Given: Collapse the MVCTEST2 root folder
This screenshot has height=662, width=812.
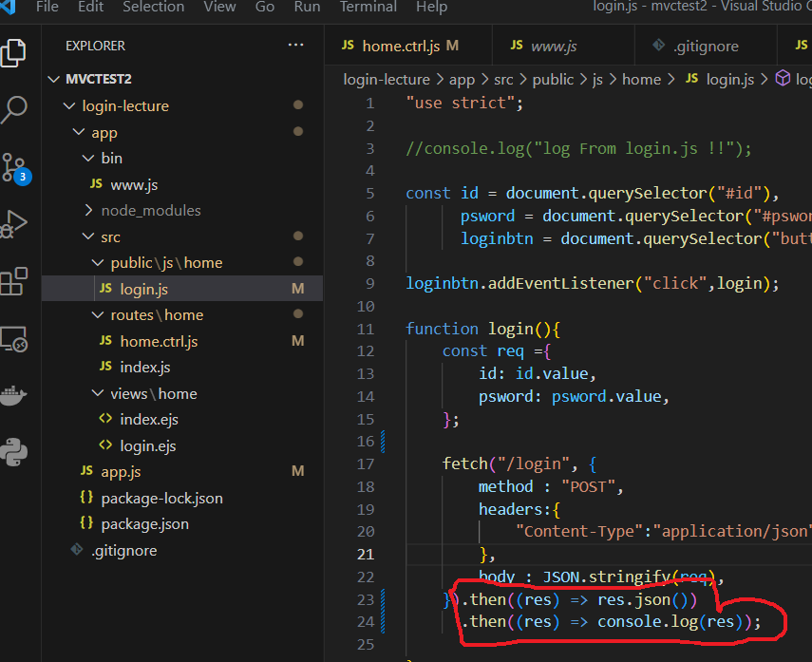Looking at the screenshot, I should (53, 79).
